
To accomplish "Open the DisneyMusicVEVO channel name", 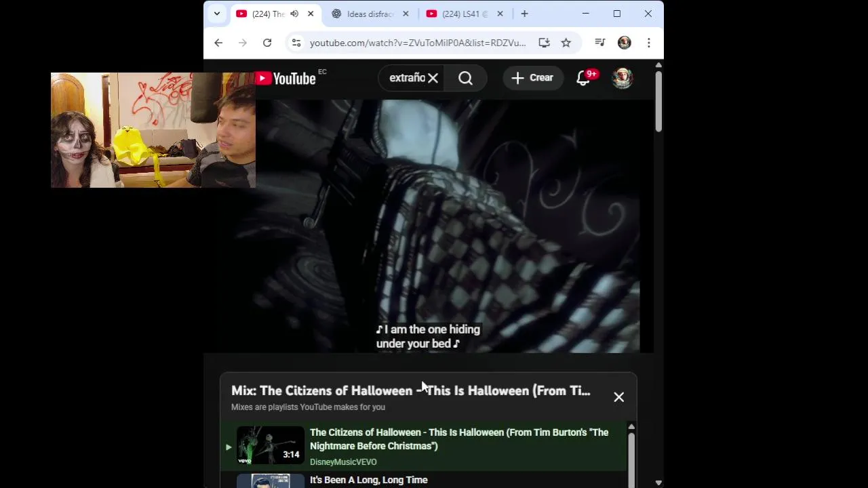I will point(343,462).
